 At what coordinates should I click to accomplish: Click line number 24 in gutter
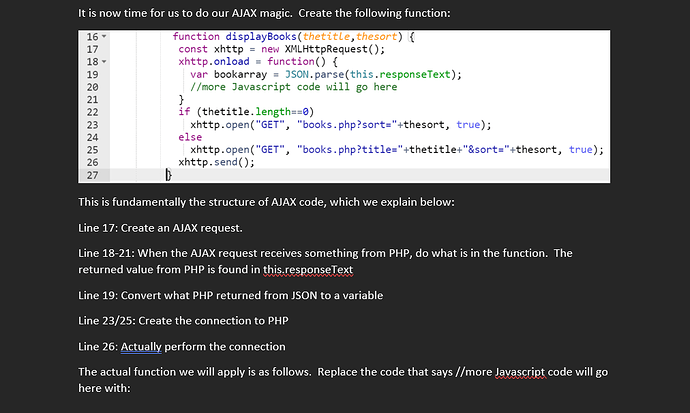(92, 137)
